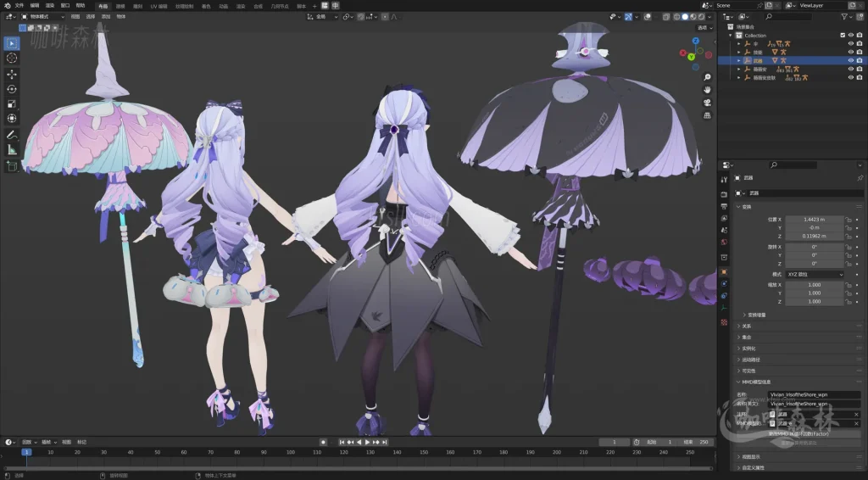This screenshot has height=480, width=868.
Task: Open the Object Data properties tab icon
Action: tap(724, 308)
